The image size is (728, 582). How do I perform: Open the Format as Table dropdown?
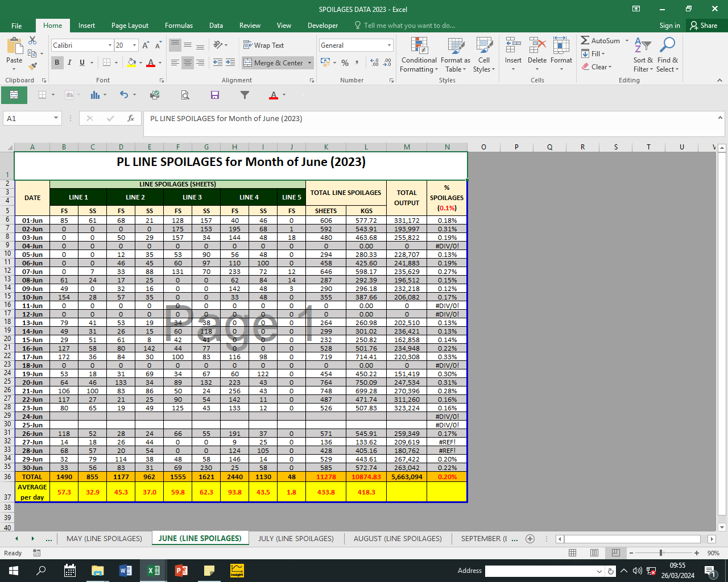click(x=455, y=55)
